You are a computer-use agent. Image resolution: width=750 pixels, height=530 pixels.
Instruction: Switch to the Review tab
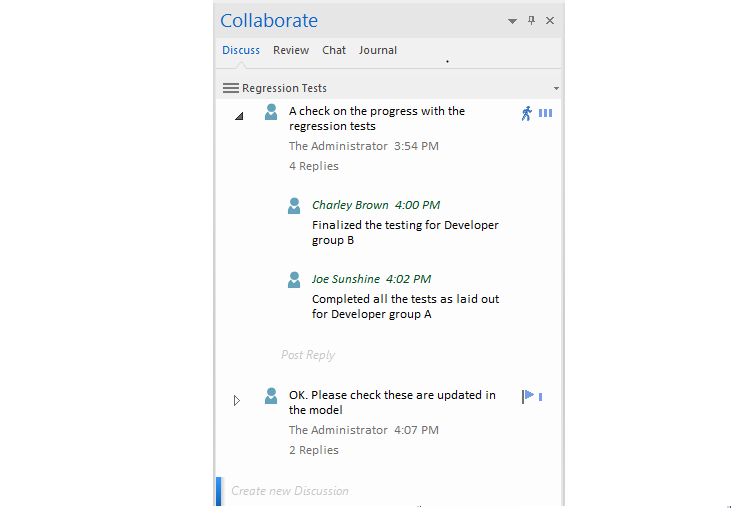pyautogui.click(x=291, y=50)
